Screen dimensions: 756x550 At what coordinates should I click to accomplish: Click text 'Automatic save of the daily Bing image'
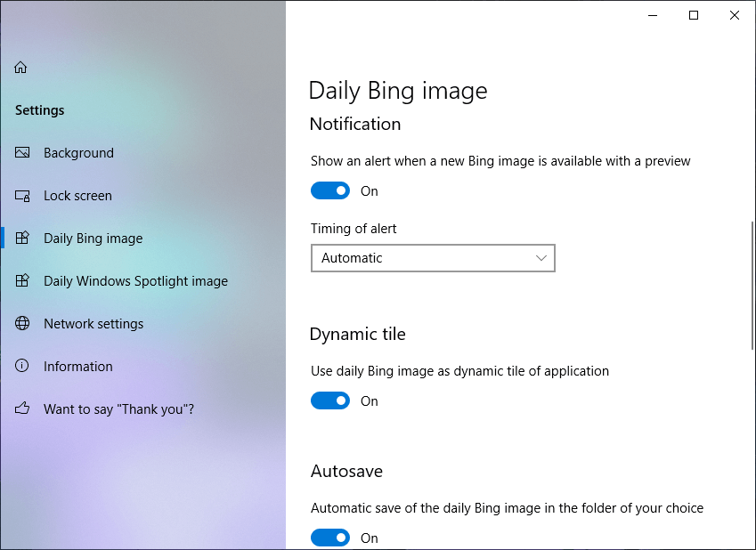click(426, 508)
